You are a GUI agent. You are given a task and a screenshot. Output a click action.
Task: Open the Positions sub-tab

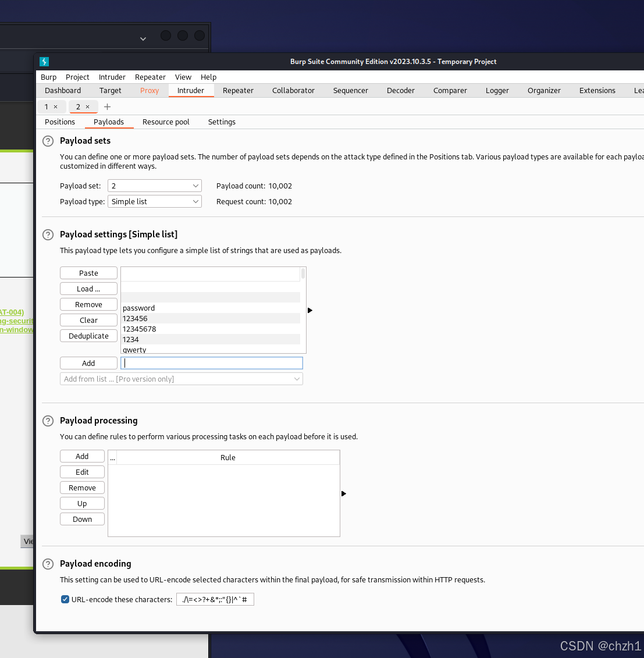point(60,122)
